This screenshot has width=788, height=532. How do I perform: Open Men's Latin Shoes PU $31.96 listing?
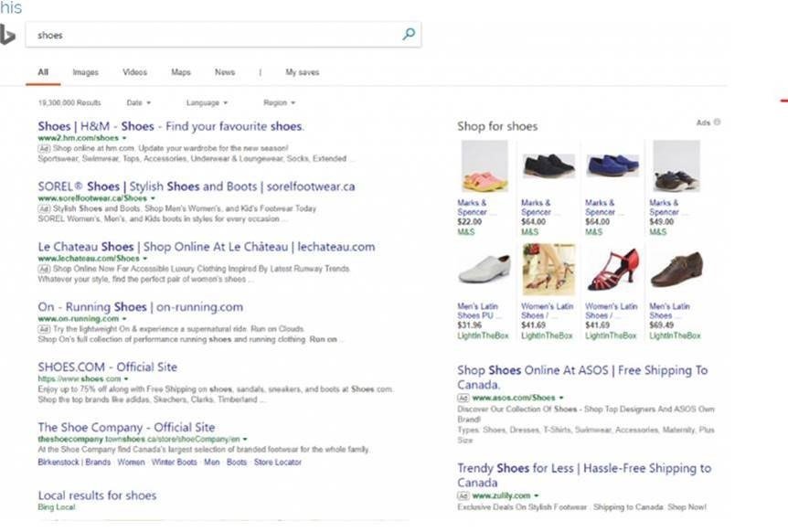click(479, 311)
